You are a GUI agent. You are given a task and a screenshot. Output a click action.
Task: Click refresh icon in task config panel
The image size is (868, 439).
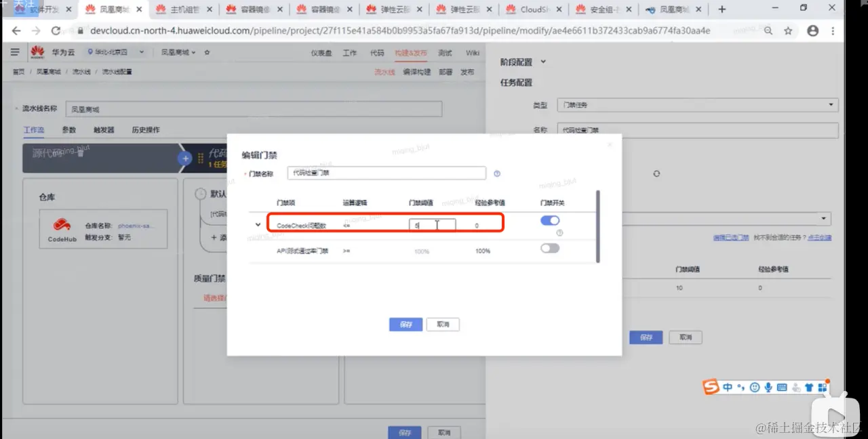(x=656, y=173)
